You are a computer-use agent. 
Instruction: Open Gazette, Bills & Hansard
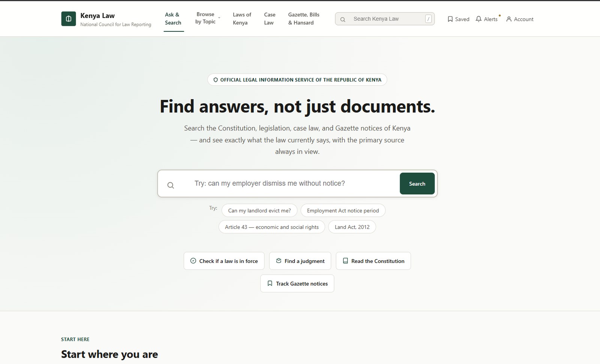point(304,19)
